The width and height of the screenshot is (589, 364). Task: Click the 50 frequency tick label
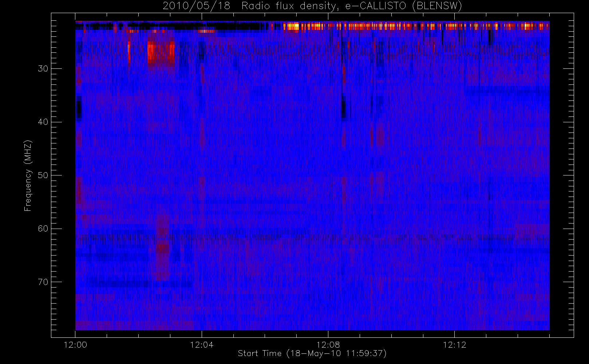(43, 175)
